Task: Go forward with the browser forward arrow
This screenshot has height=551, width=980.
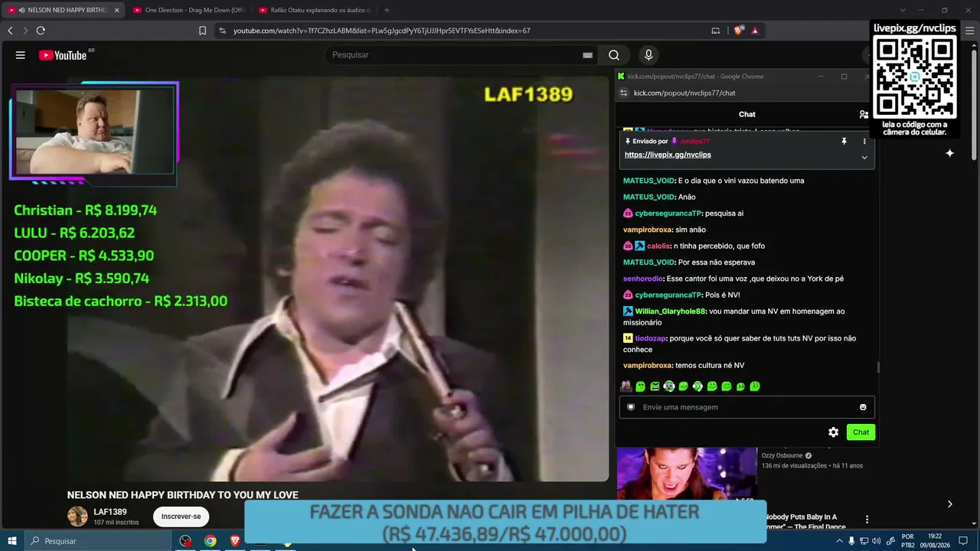Action: pyautogui.click(x=25, y=31)
